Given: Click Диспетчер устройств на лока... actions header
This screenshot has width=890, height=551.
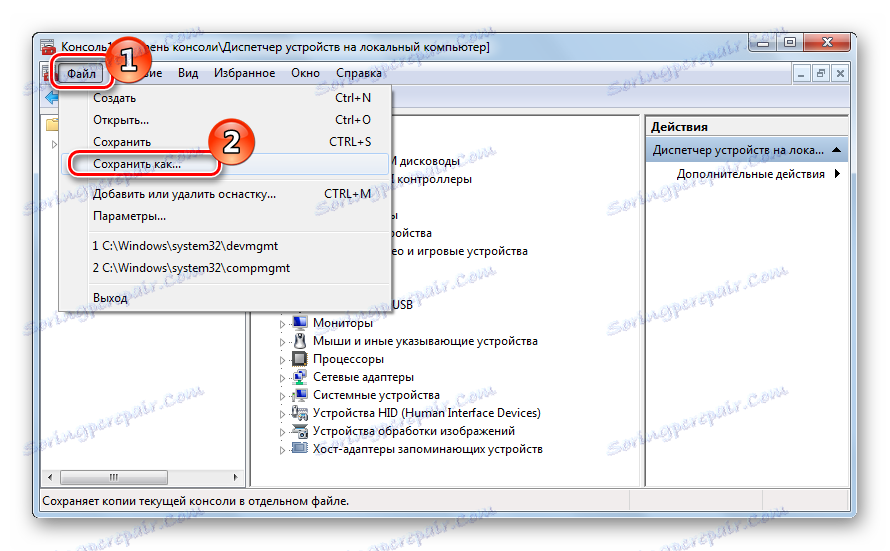Looking at the screenshot, I should 747,150.
